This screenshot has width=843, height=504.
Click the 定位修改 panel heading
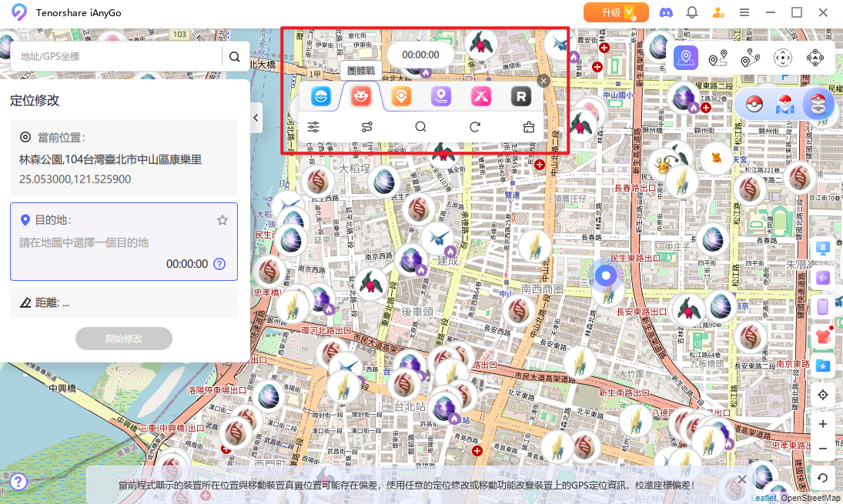point(35,101)
